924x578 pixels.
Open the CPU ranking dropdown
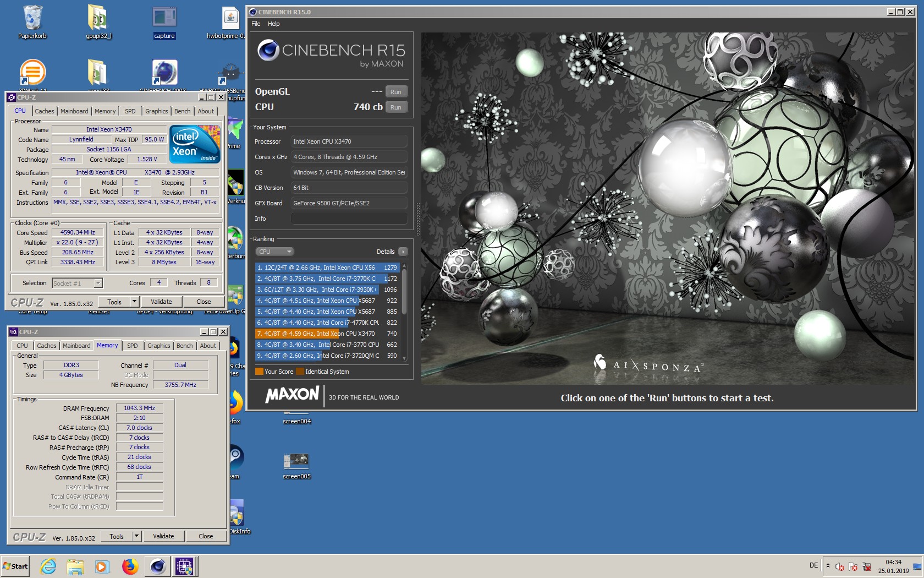(274, 252)
